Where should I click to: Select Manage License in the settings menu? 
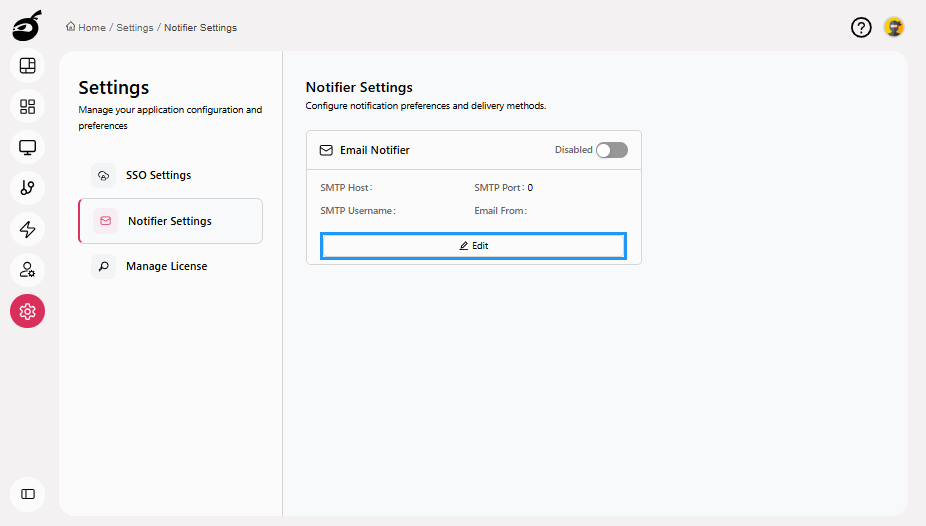pyautogui.click(x=170, y=266)
